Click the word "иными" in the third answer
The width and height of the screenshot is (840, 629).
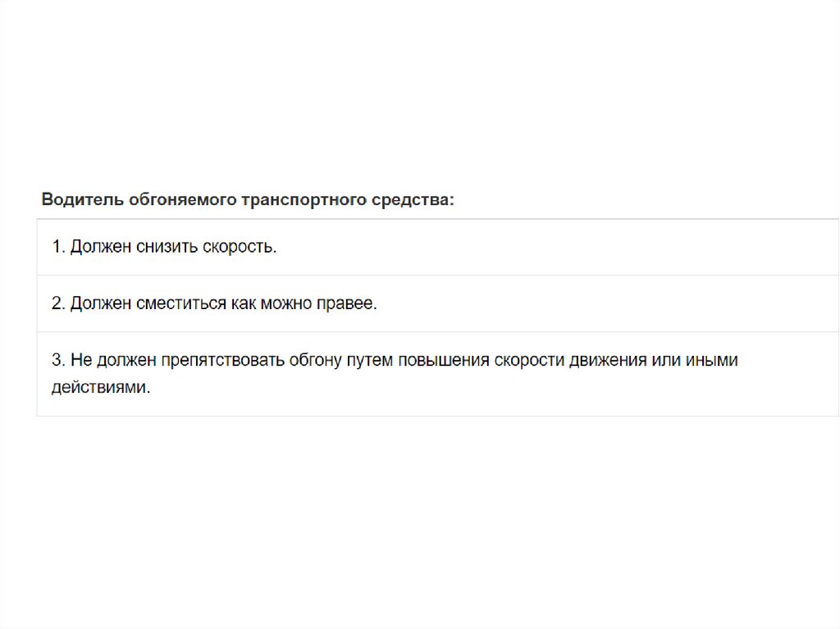click(x=711, y=360)
